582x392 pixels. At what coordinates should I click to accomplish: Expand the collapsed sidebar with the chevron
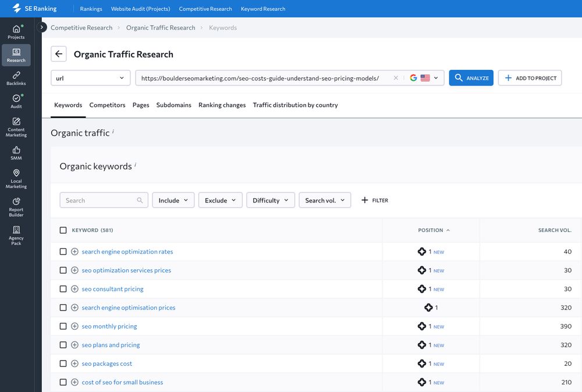click(42, 27)
